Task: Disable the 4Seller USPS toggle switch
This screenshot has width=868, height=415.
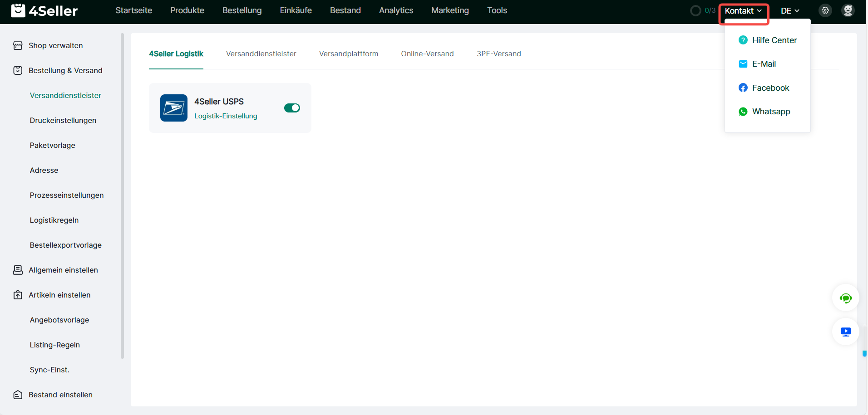Action: 292,108
